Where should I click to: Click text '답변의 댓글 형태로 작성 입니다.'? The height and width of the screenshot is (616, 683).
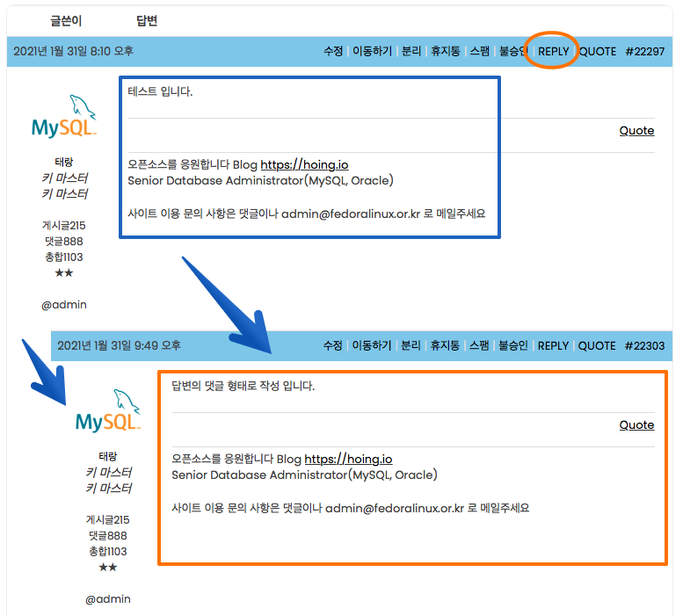pos(243,386)
